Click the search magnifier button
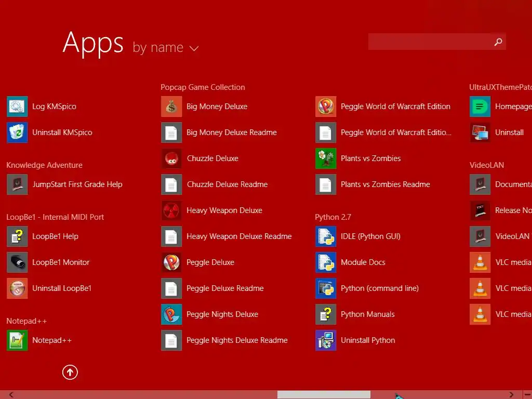Viewport: 532px width, 399px height. click(x=498, y=42)
